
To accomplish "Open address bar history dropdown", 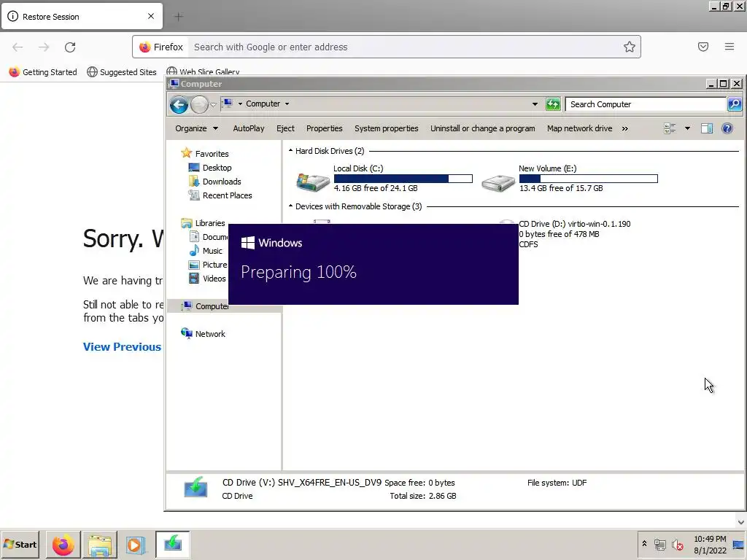I will (x=535, y=104).
